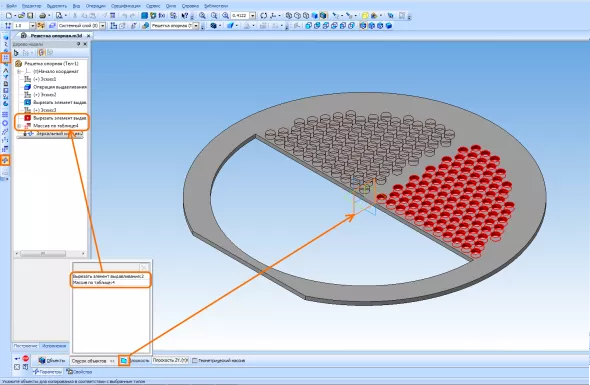Select the Wireframe display icon
Viewport: 590px width, 385px height.
tap(289, 15)
